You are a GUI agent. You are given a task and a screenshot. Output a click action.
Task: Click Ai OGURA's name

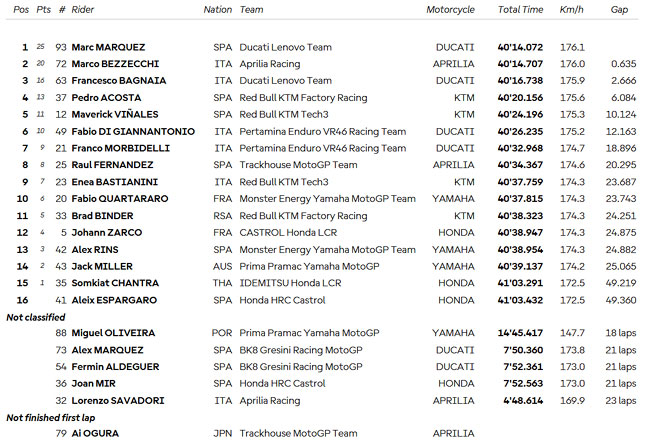click(x=95, y=434)
